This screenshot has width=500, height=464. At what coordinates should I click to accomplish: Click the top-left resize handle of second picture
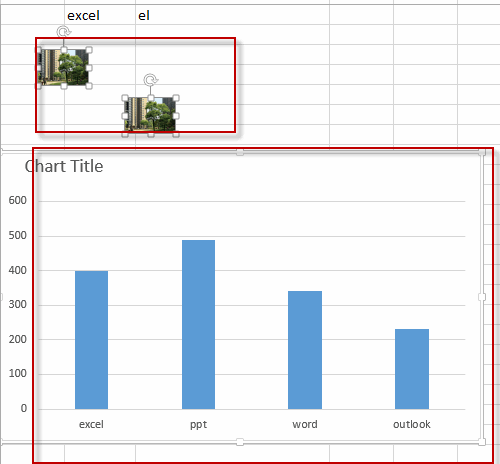125,98
